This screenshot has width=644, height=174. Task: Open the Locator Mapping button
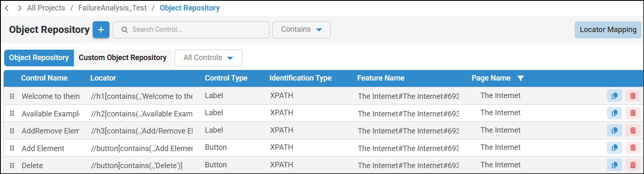click(608, 30)
